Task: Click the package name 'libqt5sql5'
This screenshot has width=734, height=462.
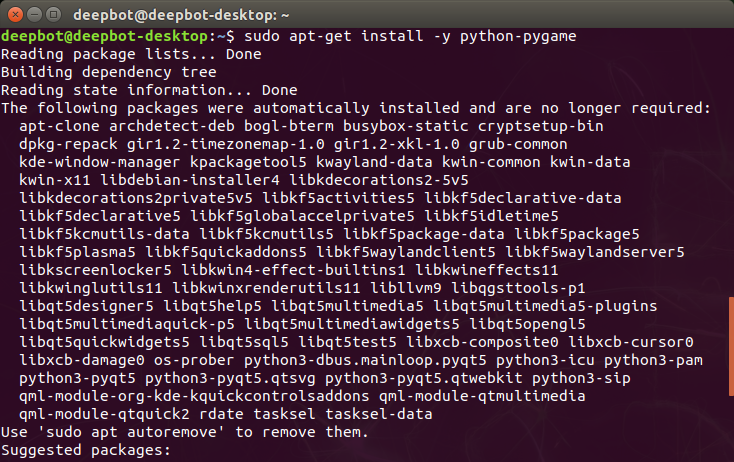Action: click(x=244, y=342)
